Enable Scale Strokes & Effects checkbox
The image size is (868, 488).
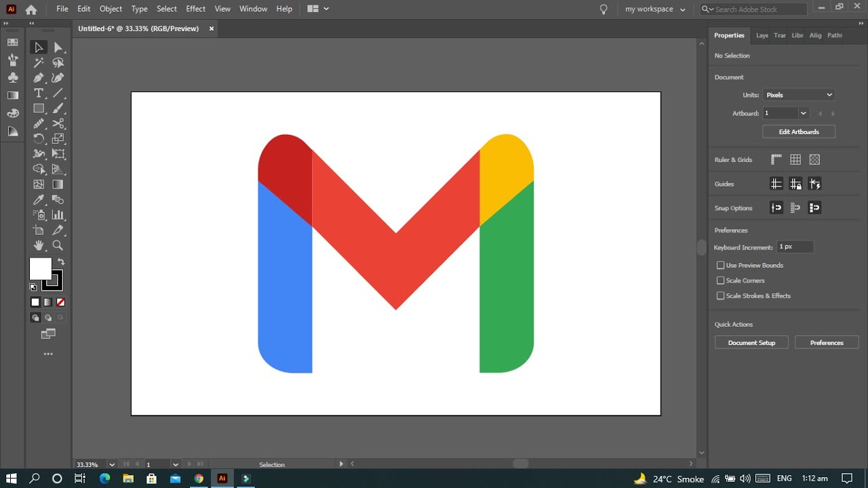pos(721,296)
